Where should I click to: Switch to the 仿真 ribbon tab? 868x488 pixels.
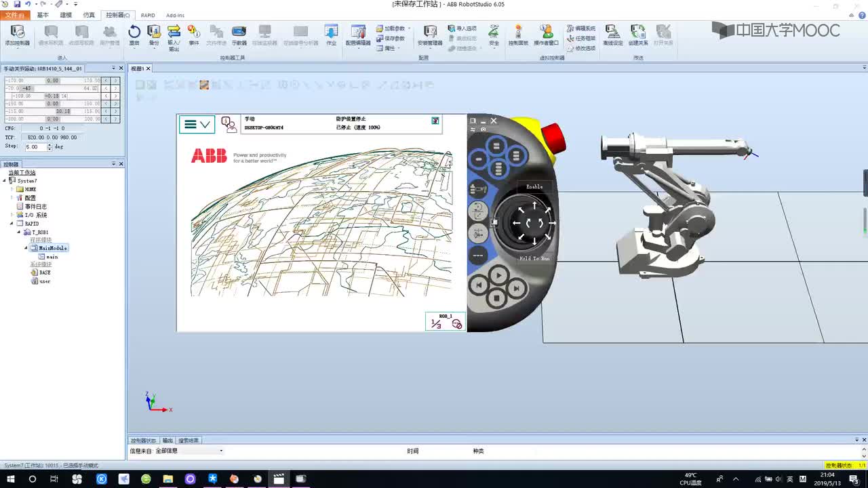click(x=89, y=15)
